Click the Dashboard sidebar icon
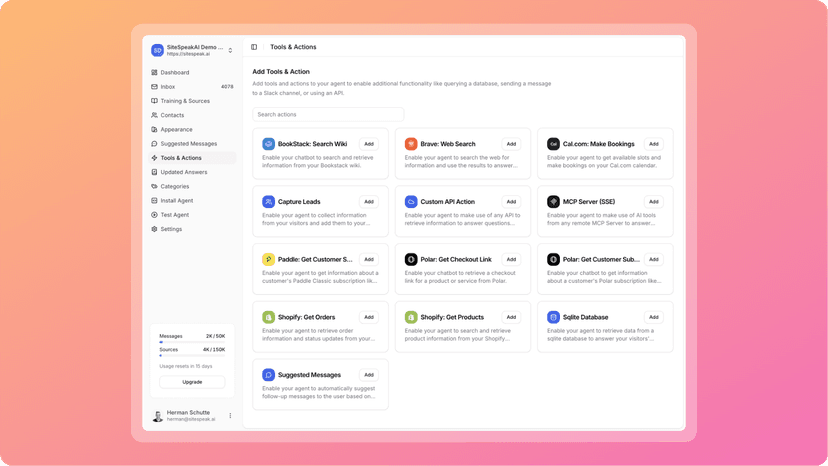The width and height of the screenshot is (828, 466). click(x=154, y=72)
